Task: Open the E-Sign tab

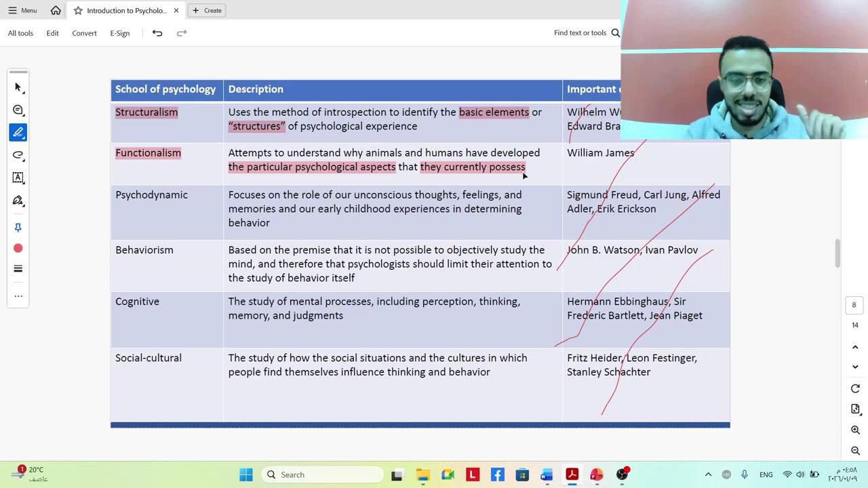Action: [120, 33]
